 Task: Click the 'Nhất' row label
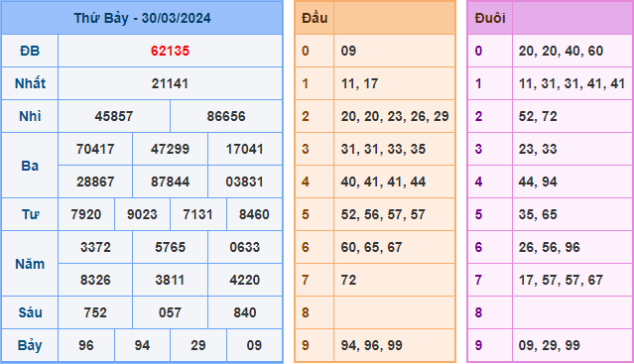[x=30, y=83]
